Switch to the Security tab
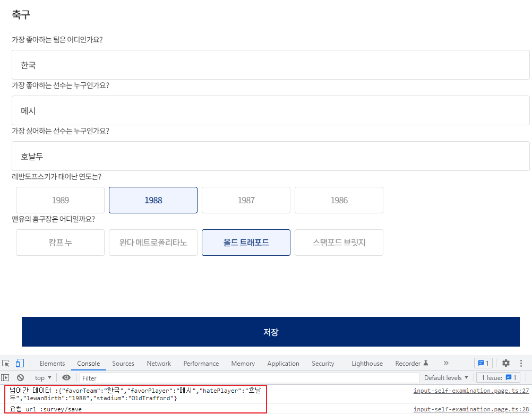This screenshot has height=414, width=532. tap(323, 363)
